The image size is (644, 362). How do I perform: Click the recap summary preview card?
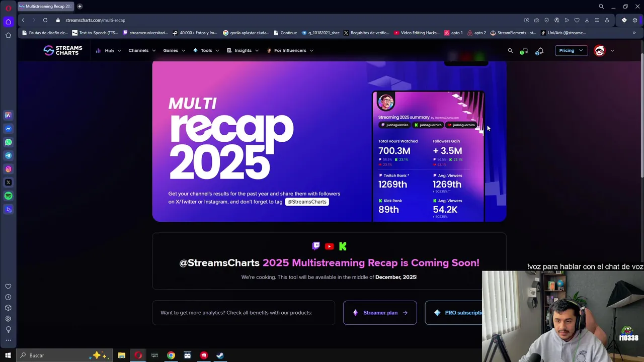[x=428, y=156]
